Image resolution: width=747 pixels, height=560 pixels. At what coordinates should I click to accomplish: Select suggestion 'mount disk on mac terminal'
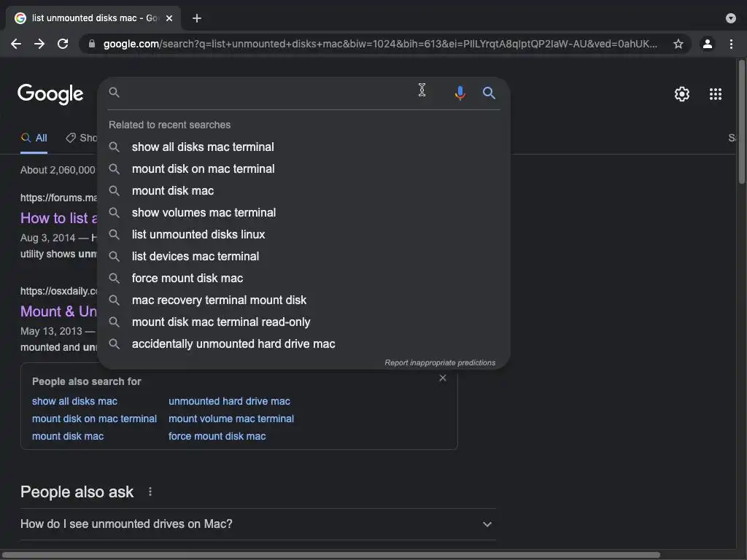tap(303, 168)
